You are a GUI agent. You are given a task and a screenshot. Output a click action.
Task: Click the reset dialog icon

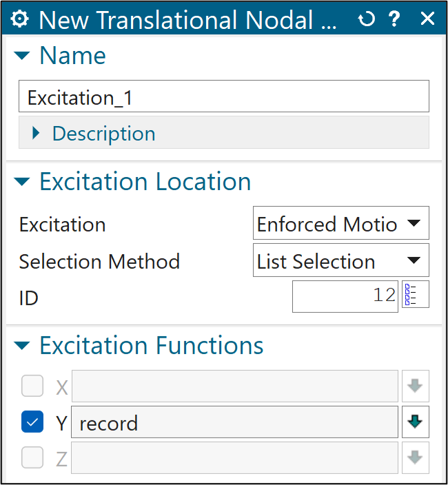366,19
